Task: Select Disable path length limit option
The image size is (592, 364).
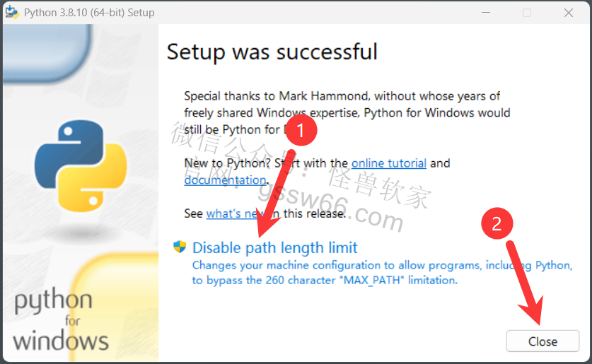Action: [275, 248]
